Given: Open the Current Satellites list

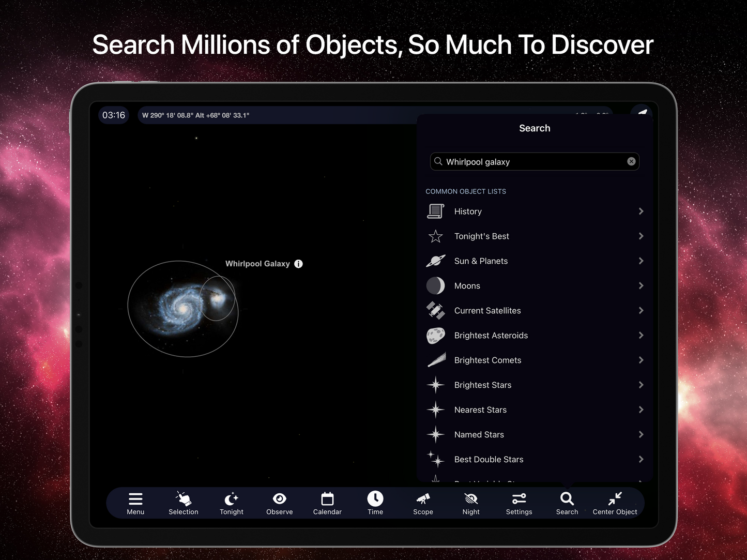Looking at the screenshot, I should [487, 311].
